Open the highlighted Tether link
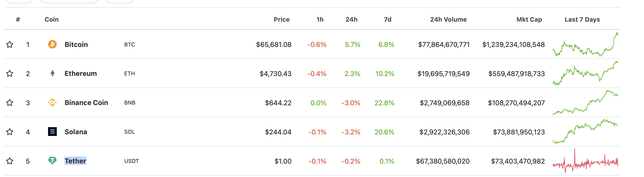 (x=75, y=161)
